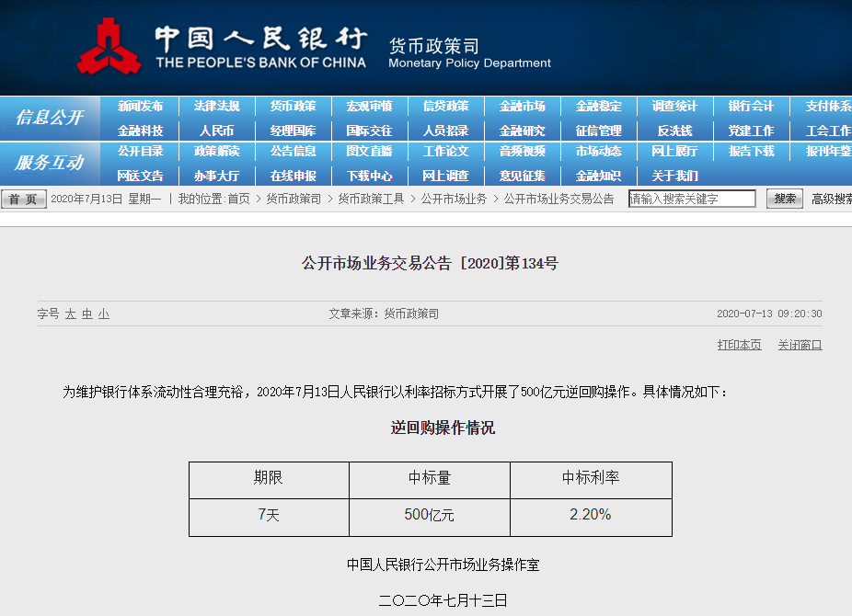Open 下载中心 navigation item
The height and width of the screenshot is (616, 852).
pyautogui.click(x=369, y=176)
